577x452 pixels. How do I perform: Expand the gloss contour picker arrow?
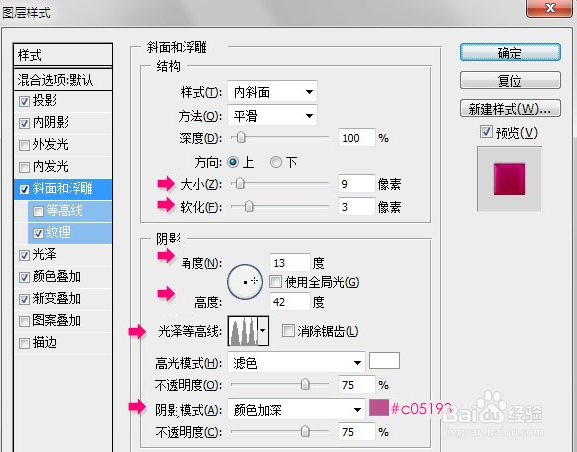click(x=263, y=331)
